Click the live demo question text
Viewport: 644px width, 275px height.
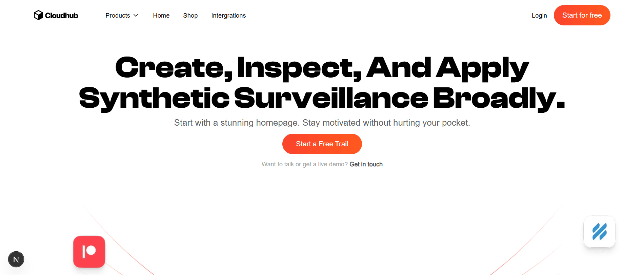tap(304, 164)
